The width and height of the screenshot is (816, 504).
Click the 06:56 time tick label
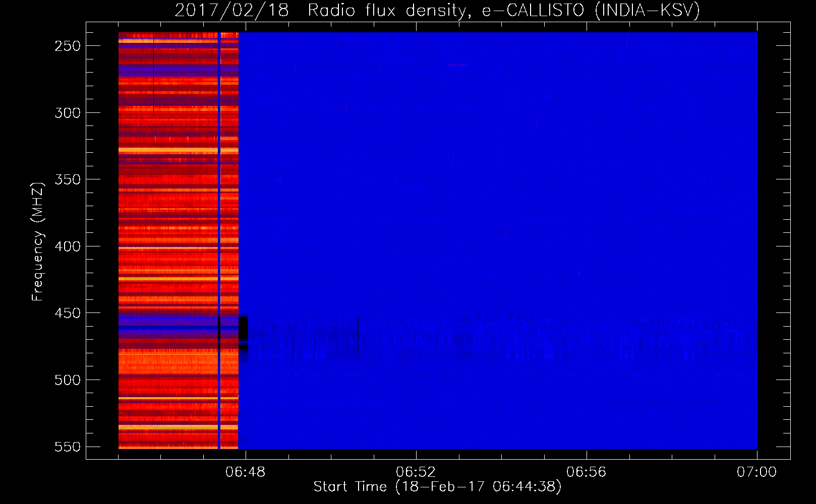pyautogui.click(x=587, y=472)
